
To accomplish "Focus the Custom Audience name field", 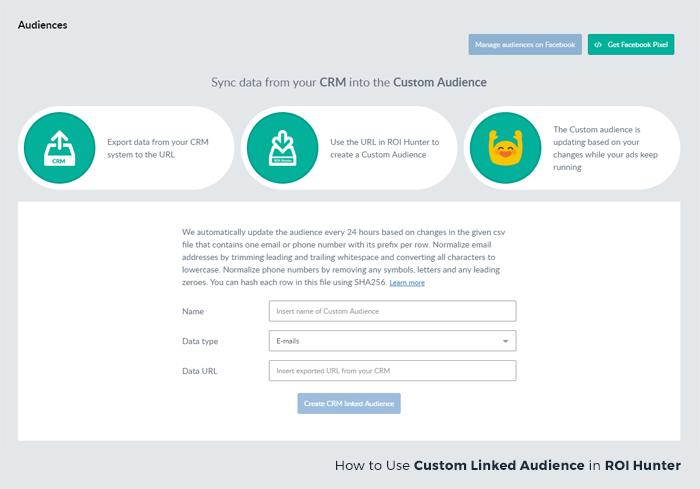I will coord(392,311).
